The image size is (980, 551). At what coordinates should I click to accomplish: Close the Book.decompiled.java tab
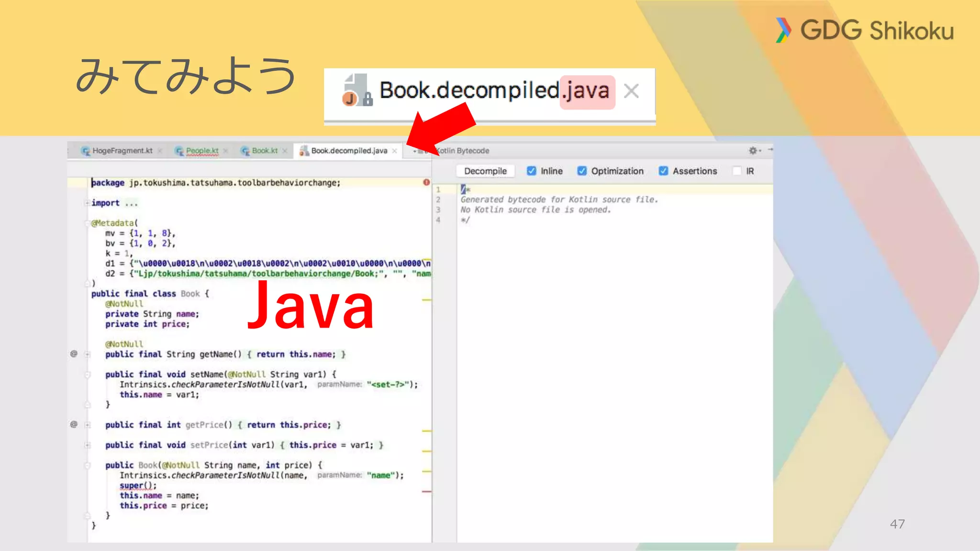click(x=394, y=151)
